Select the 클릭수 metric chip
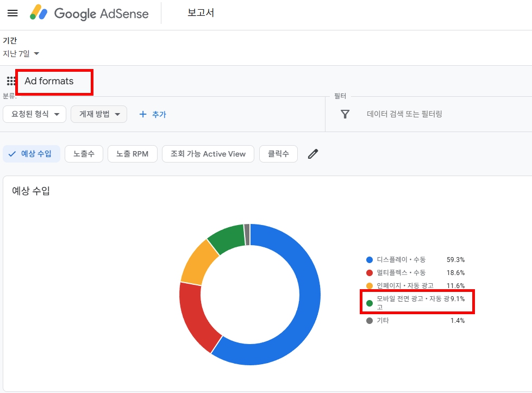The image size is (532, 393). click(x=278, y=154)
